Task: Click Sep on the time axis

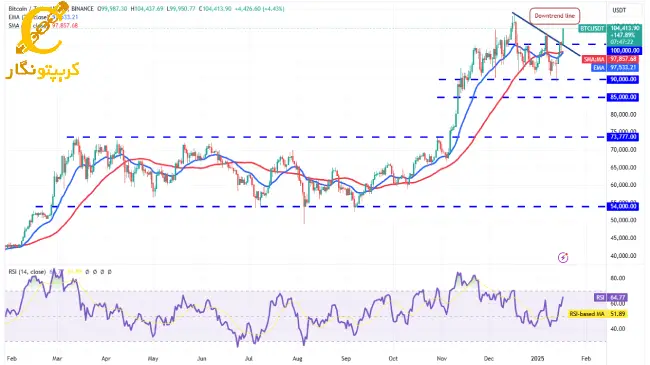Action: (x=346, y=358)
